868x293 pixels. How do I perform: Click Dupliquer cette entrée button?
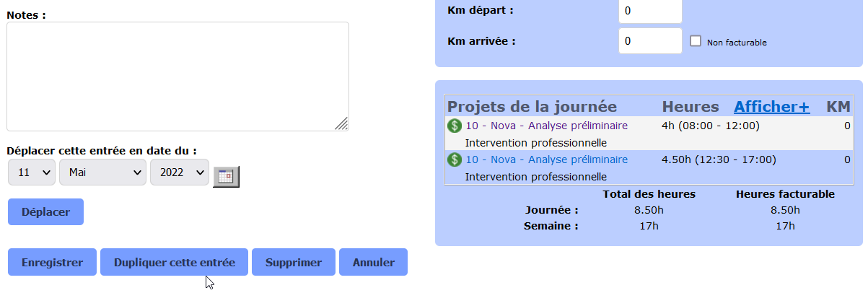click(x=174, y=263)
